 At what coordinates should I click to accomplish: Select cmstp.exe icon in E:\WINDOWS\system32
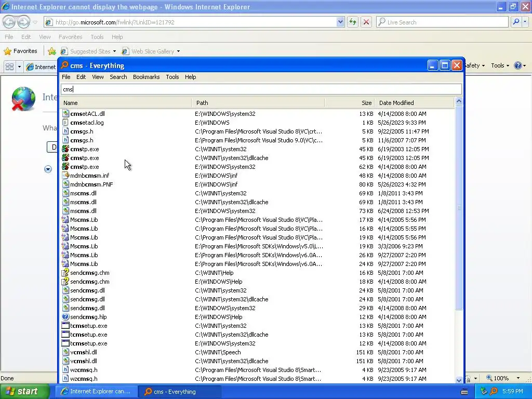[65, 167]
